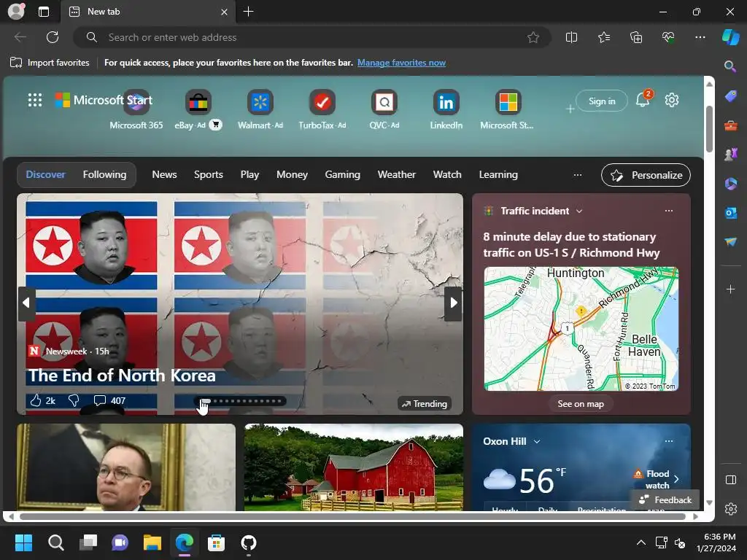Switch to the Following tab

click(x=104, y=175)
